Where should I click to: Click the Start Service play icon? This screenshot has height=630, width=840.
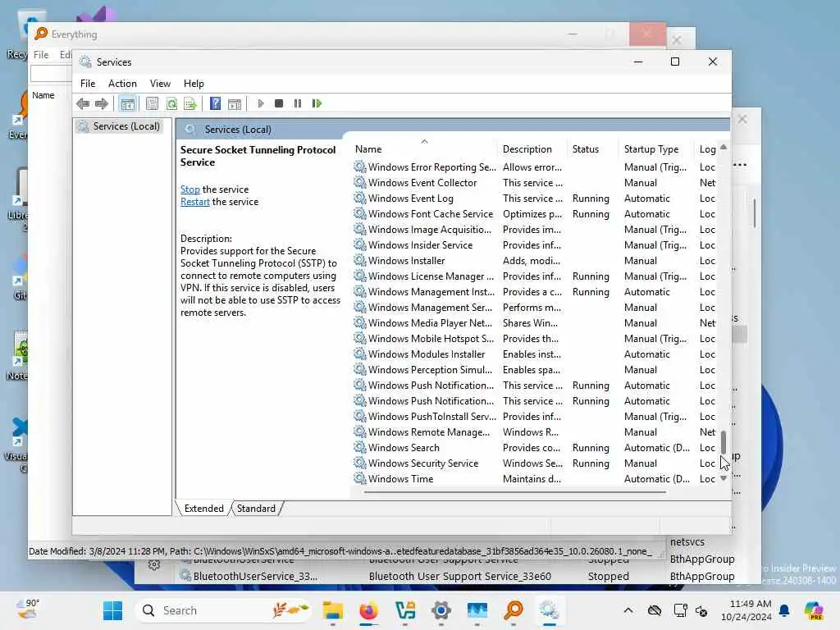[260, 103]
